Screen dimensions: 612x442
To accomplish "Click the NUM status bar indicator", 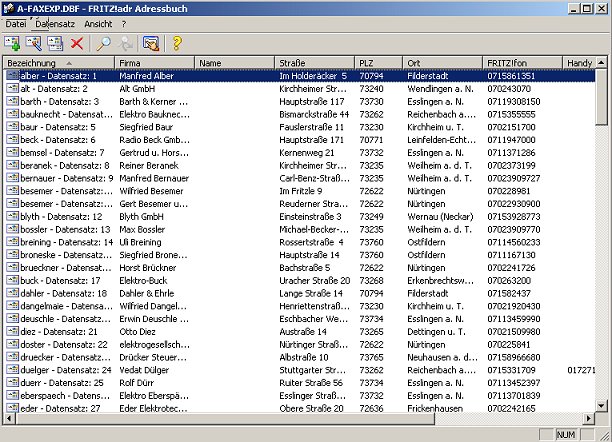I will point(566,435).
